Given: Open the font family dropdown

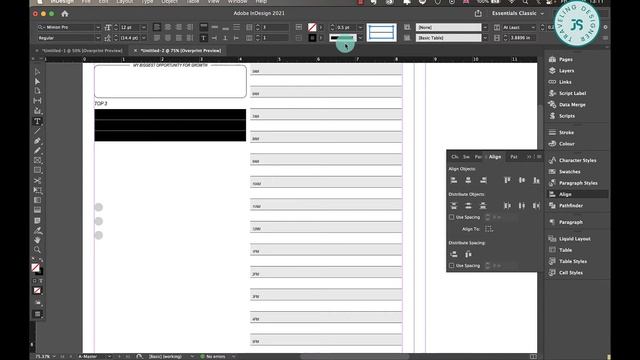Looking at the screenshot, I should tap(98, 27).
